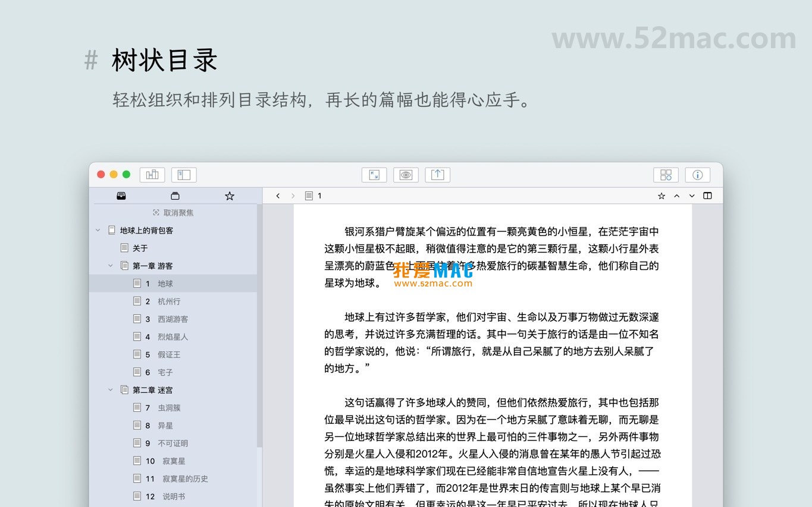Collapse 第二章 迷宫 chapter in the tree
Screen dimensions: 812x507
(110, 390)
